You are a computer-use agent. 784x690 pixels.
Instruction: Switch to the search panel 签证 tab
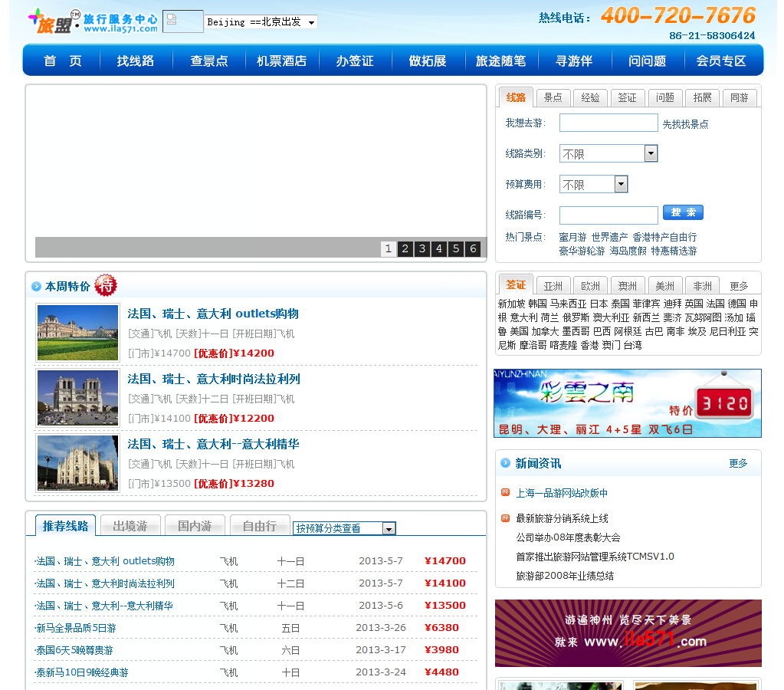(x=627, y=97)
